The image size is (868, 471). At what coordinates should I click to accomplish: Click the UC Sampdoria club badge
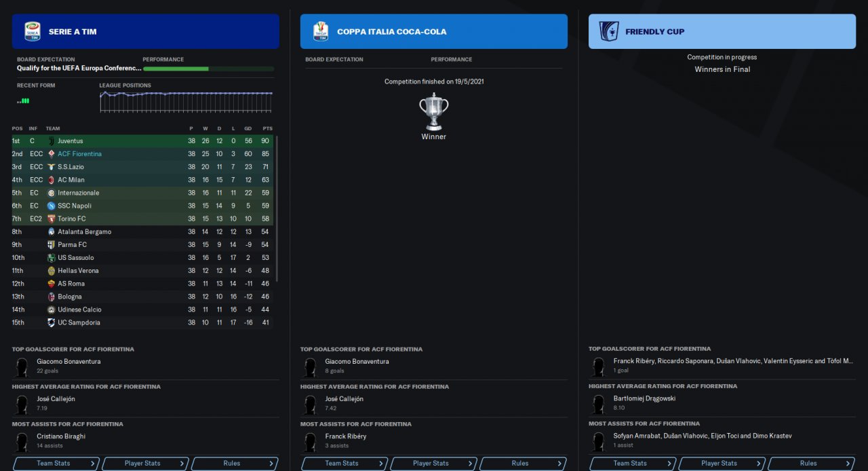(51, 322)
